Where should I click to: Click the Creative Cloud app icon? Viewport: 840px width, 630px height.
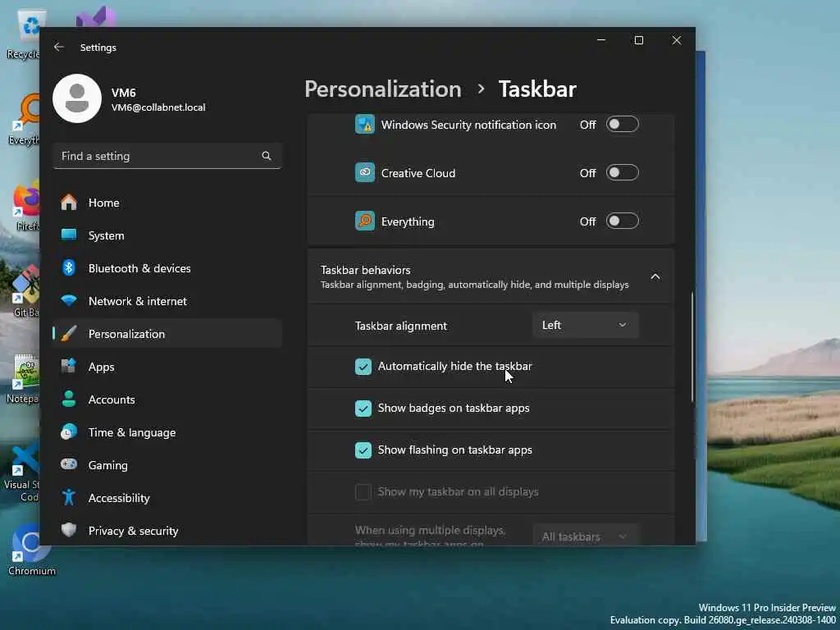click(x=365, y=172)
